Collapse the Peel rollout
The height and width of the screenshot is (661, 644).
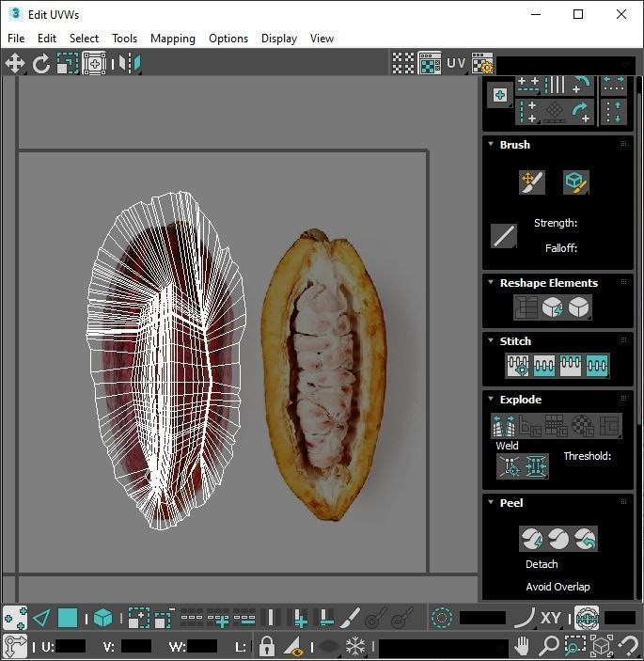pyautogui.click(x=491, y=502)
